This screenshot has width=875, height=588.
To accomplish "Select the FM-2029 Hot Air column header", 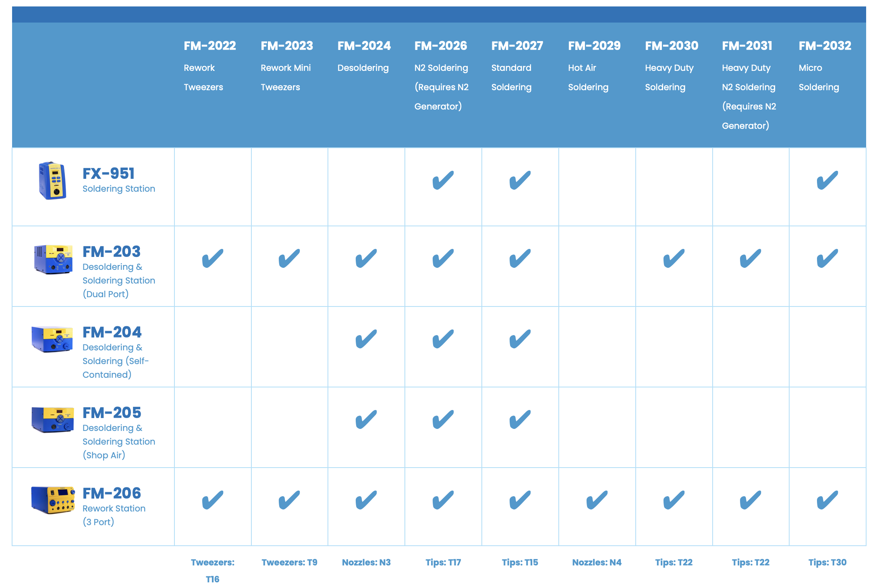I will tap(594, 66).
